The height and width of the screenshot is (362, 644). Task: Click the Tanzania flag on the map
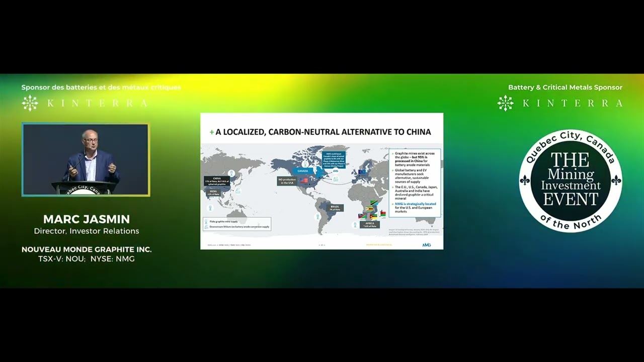pos(374,203)
